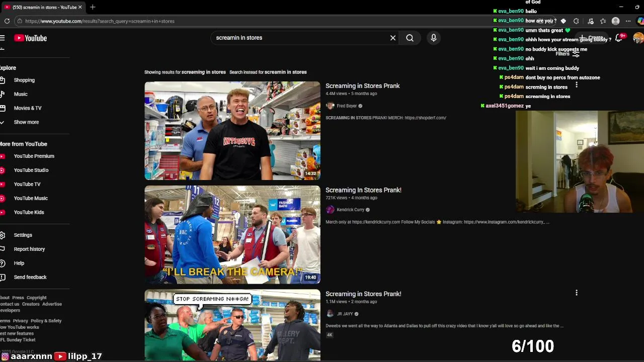Open the YouTube hamburger guide menu
Viewport: 644px width, 362px height.
(x=3, y=38)
